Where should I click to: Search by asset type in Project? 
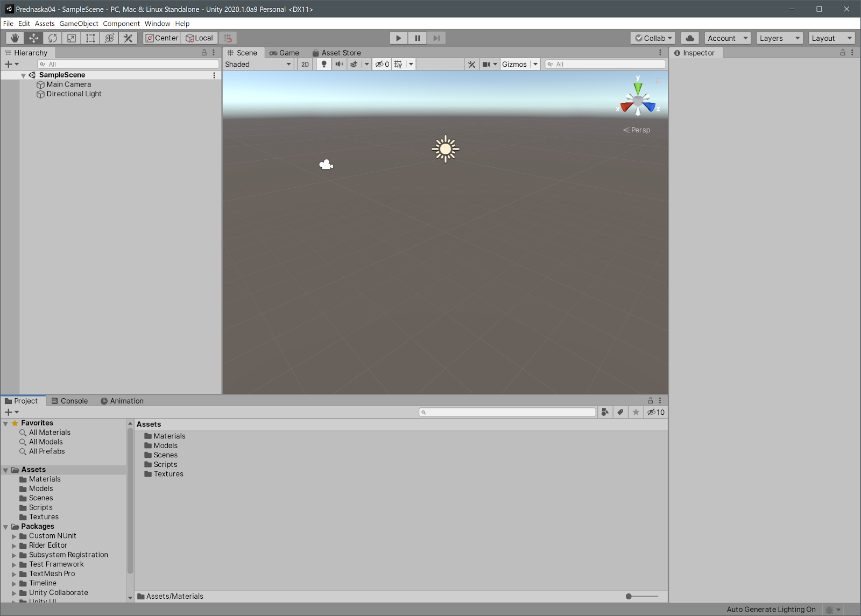605,412
